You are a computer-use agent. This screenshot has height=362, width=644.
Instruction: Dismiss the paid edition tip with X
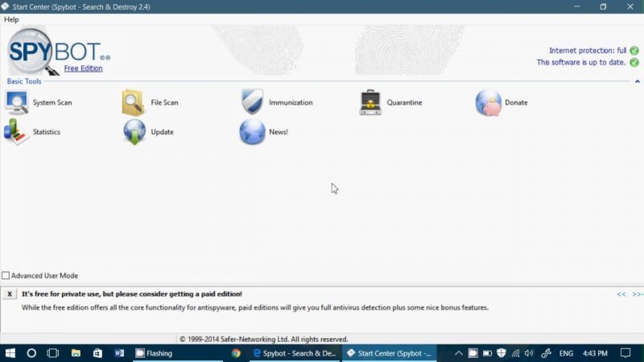10,294
